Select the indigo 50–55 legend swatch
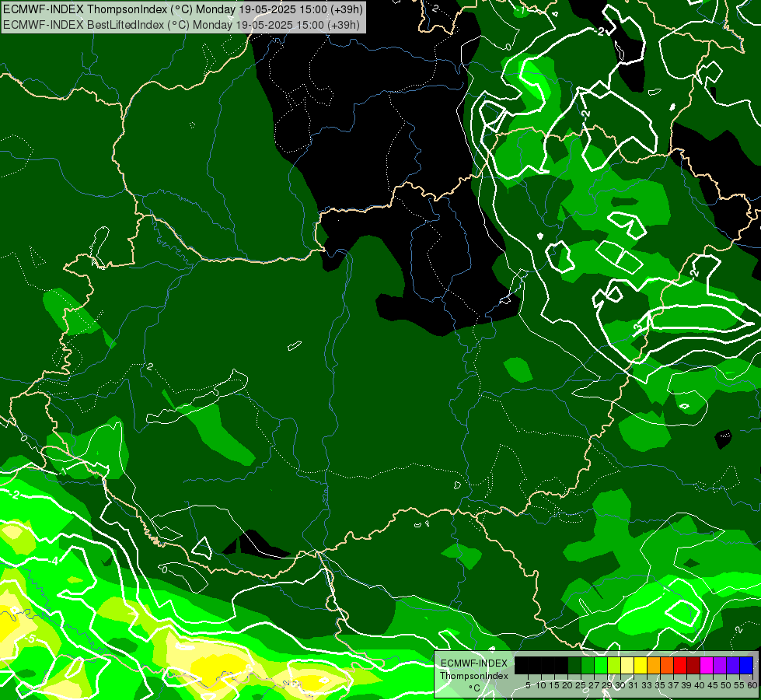This screenshot has height=700, width=761. click(x=733, y=665)
